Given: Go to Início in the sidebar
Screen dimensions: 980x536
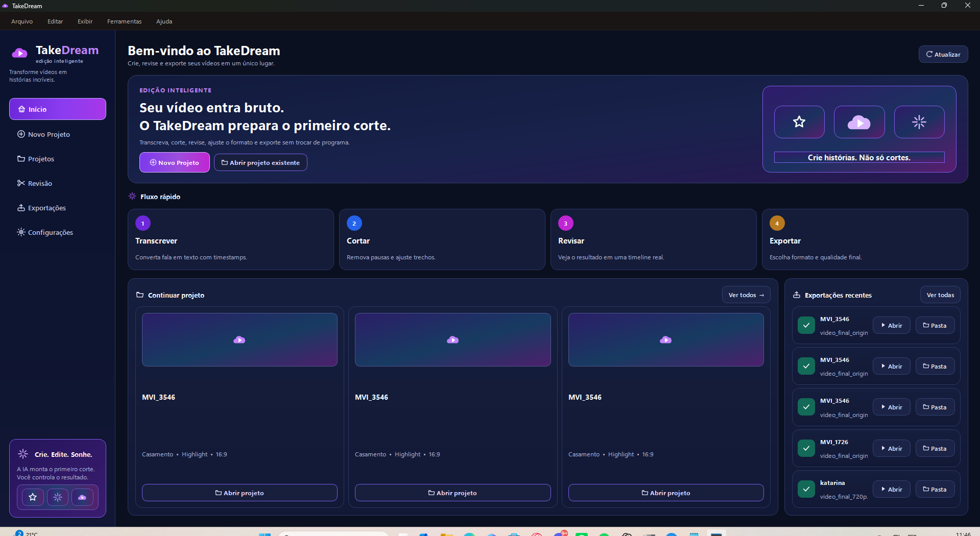Looking at the screenshot, I should (58, 109).
